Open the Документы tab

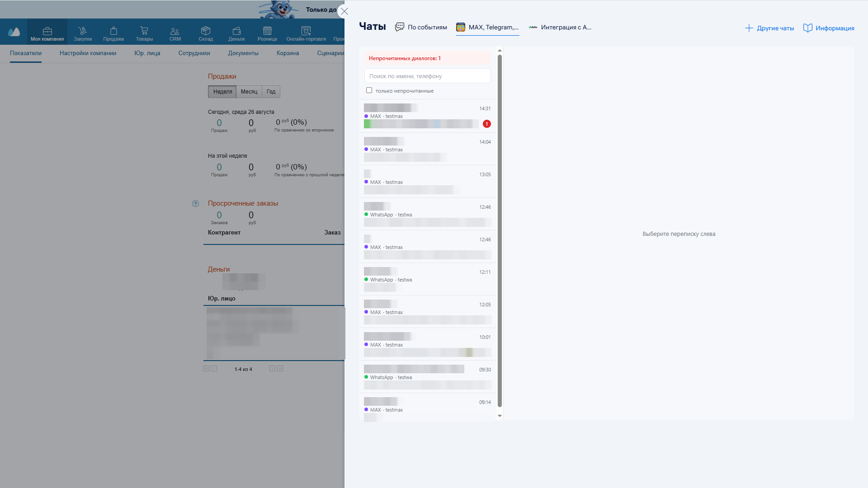click(243, 53)
